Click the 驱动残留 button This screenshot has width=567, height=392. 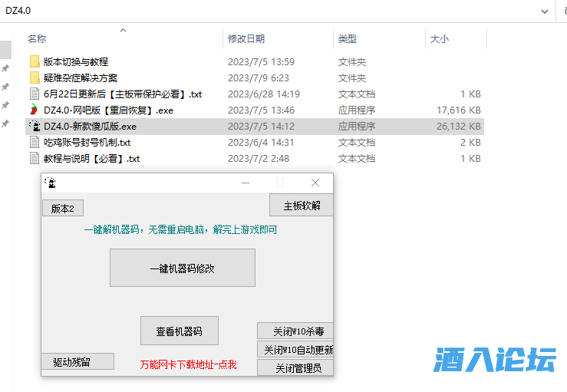[77, 361]
